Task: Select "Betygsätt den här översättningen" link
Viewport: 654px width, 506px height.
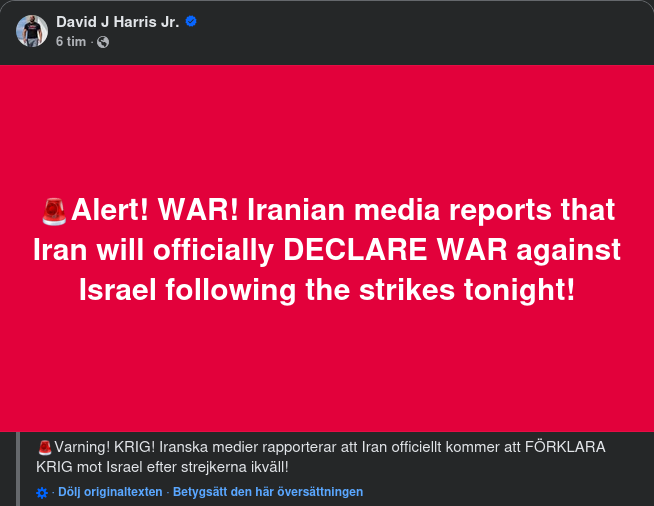Action: click(x=268, y=492)
